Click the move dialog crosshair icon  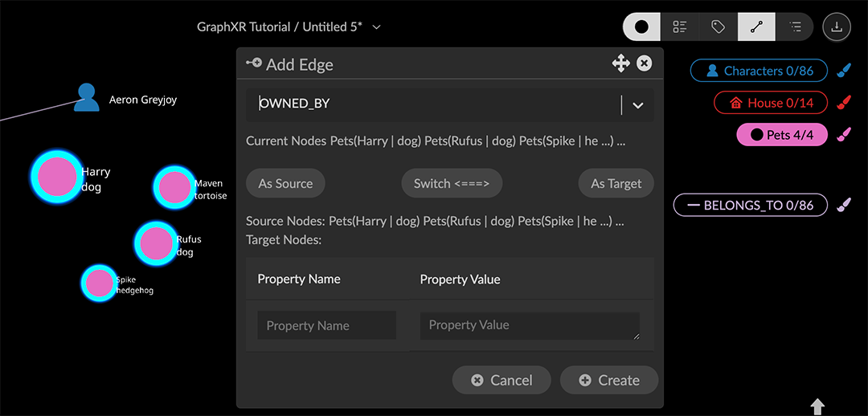[x=620, y=63]
